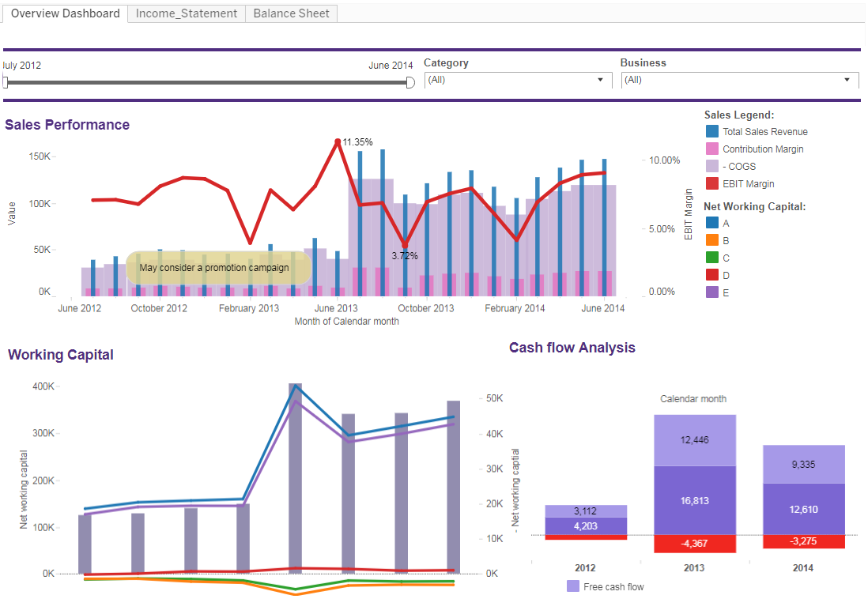Select the 11.35% EBIT margin peak point
Viewport: 868px width, 614px height.
click(x=338, y=142)
